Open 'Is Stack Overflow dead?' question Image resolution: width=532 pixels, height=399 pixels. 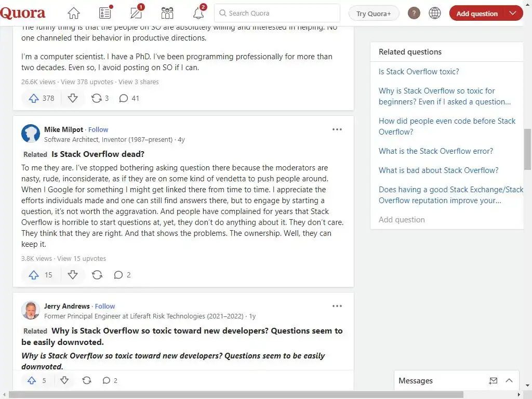98,154
